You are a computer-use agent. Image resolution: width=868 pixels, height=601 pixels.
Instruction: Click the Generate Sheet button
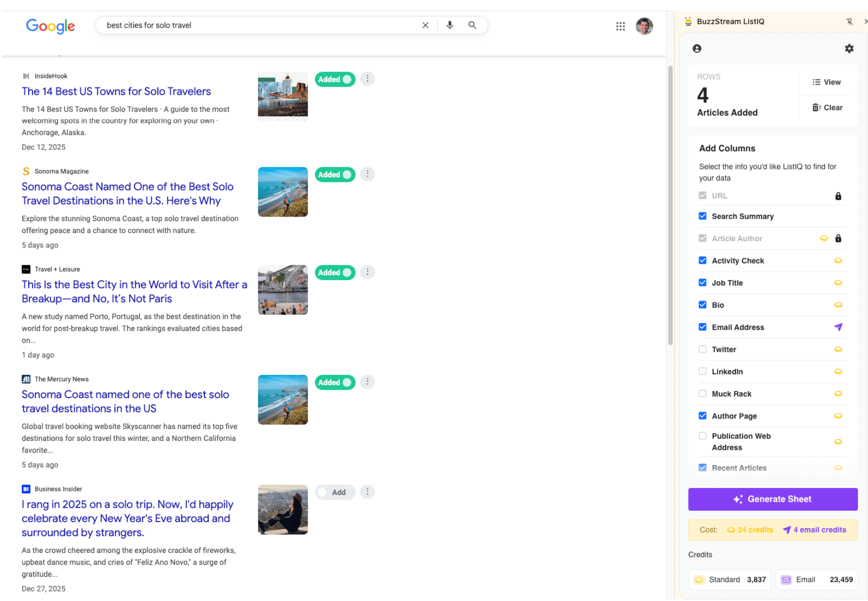click(x=772, y=499)
